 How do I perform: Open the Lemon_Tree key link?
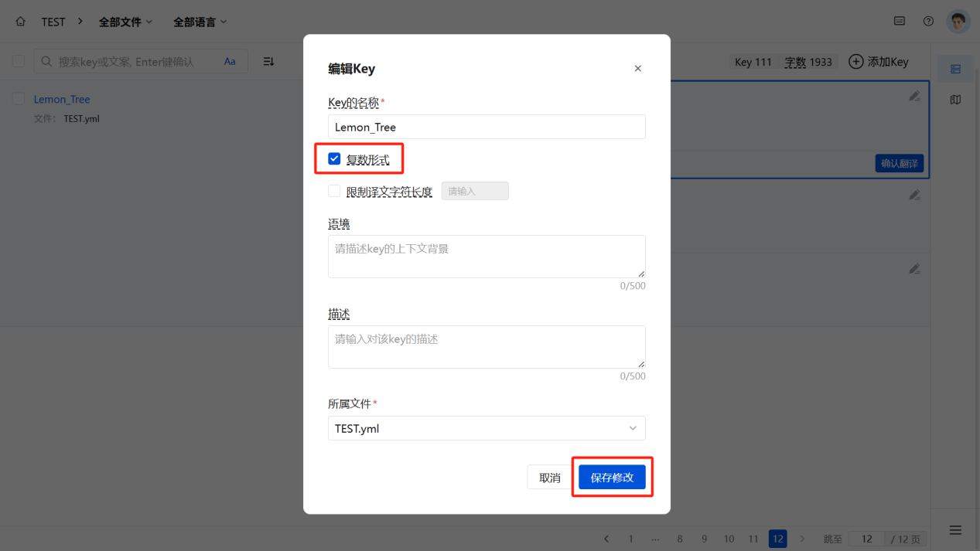click(62, 99)
